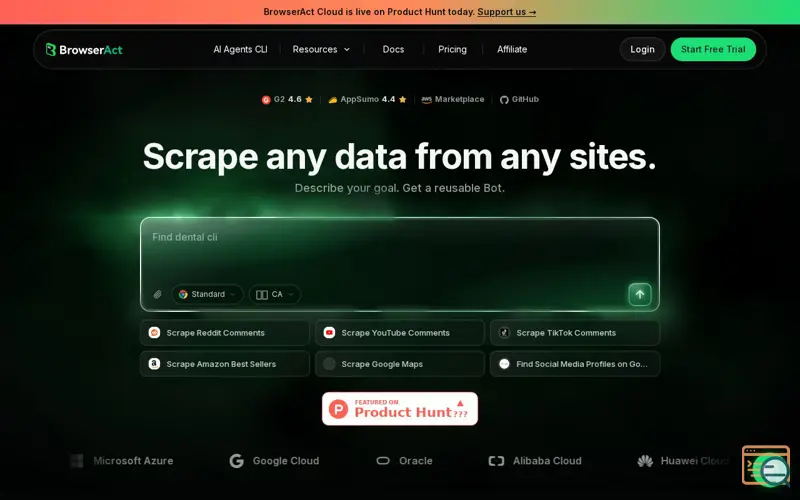Screen dimensions: 800x500
Task: Select Scrape Google Maps suggestion
Action: [399, 364]
